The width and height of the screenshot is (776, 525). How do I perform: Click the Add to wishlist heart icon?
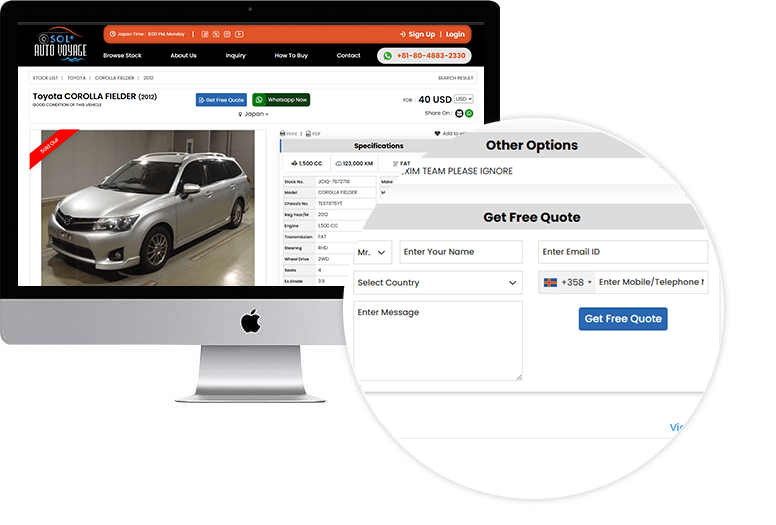pyautogui.click(x=437, y=134)
